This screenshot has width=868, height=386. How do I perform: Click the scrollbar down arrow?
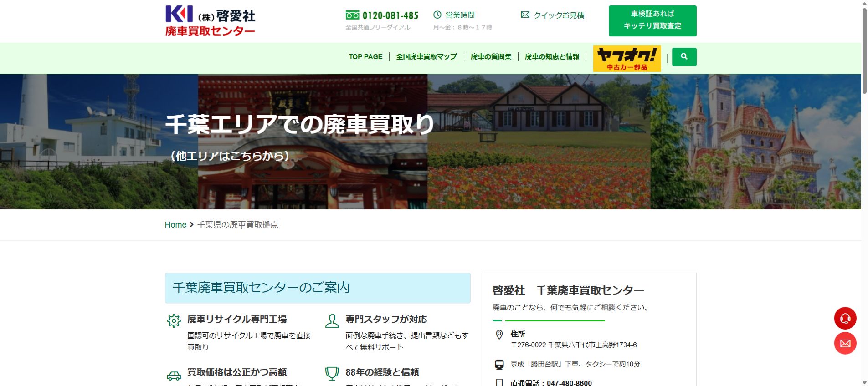864,382
